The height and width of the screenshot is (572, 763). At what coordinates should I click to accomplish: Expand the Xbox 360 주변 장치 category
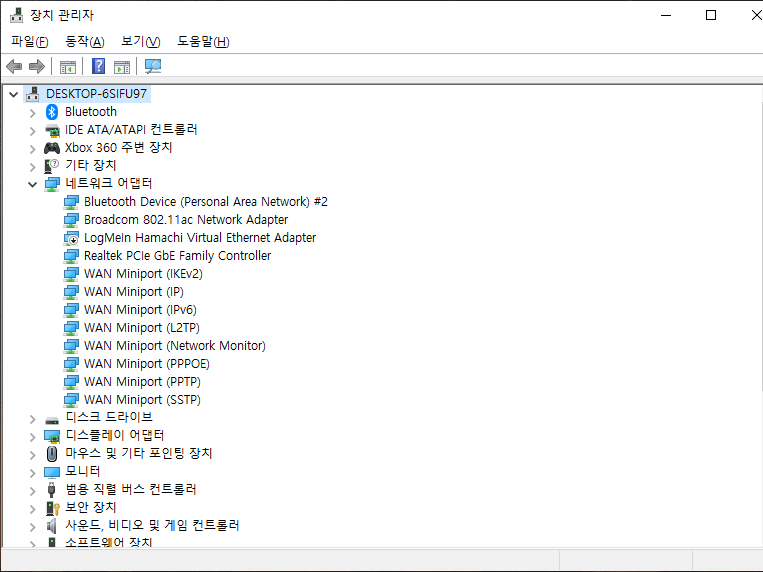pyautogui.click(x=33, y=149)
